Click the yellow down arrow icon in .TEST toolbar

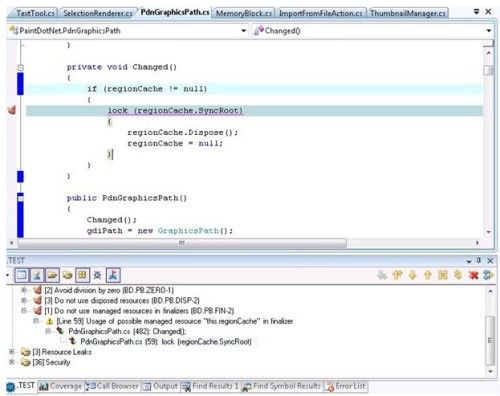tap(412, 275)
